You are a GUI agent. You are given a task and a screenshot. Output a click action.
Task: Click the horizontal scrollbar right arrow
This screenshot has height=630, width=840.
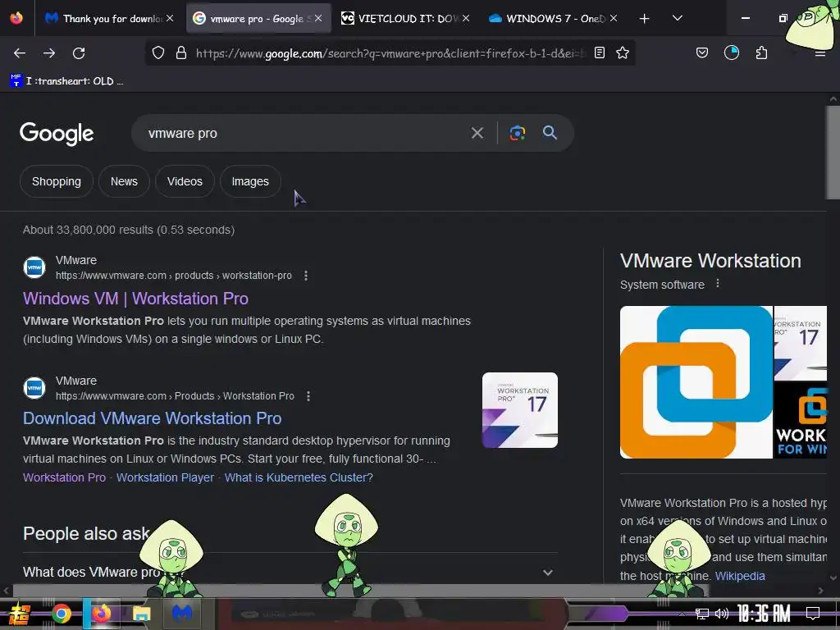click(820, 591)
